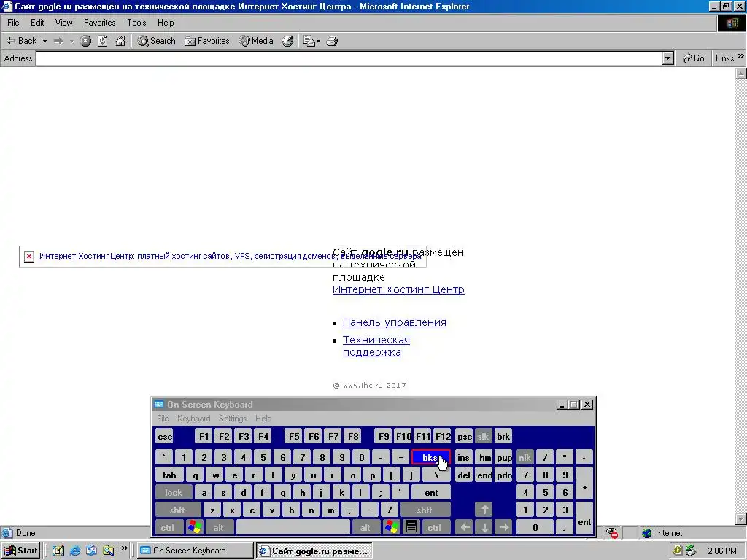Click the F5 key on keyboard
747x560 pixels.
[294, 437]
